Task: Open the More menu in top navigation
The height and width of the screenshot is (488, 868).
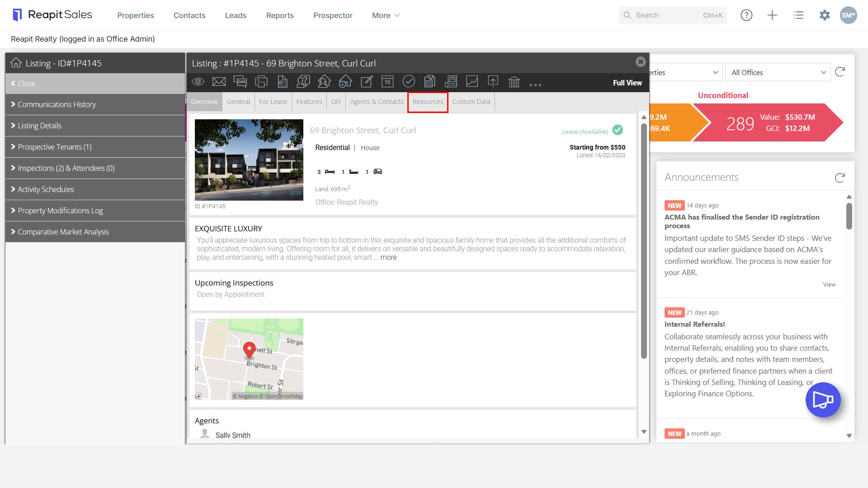Action: coord(386,15)
